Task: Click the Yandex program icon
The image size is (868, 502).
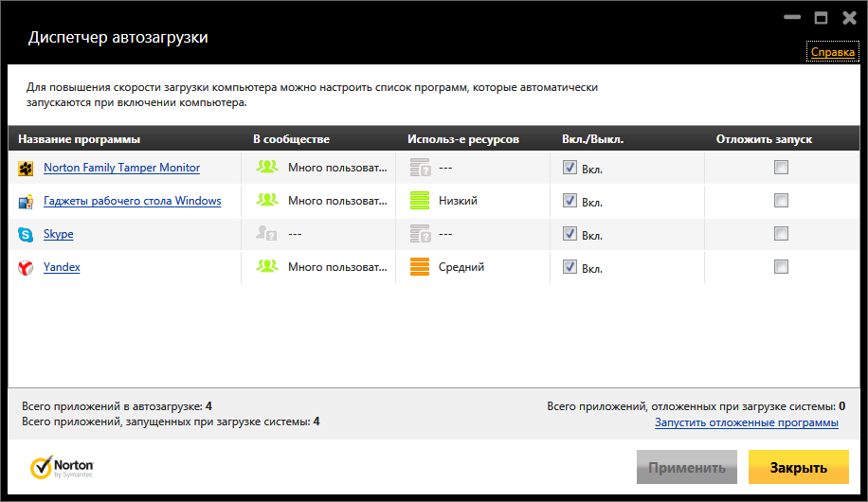Action: 26,268
